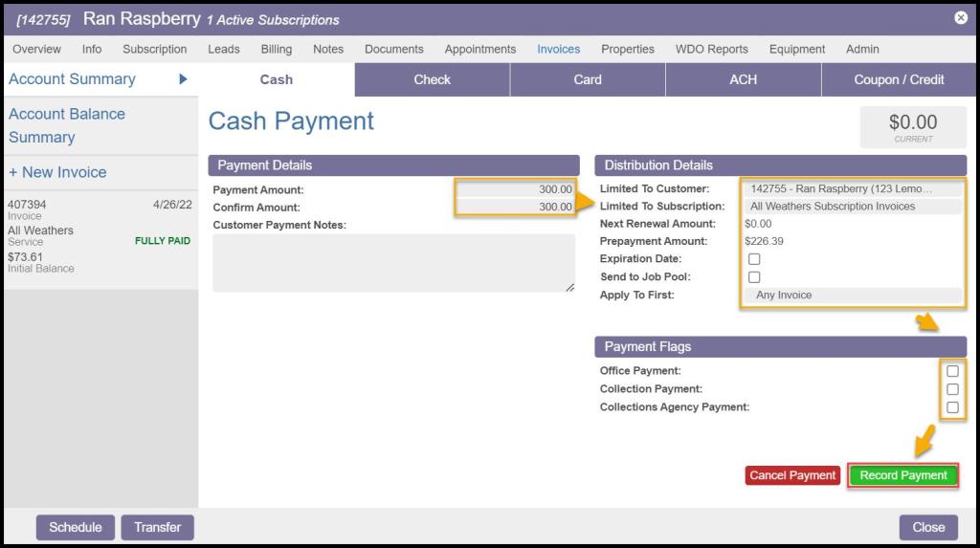This screenshot has height=548, width=980.
Task: Toggle the Collection Payment checkbox
Action: tap(952, 389)
